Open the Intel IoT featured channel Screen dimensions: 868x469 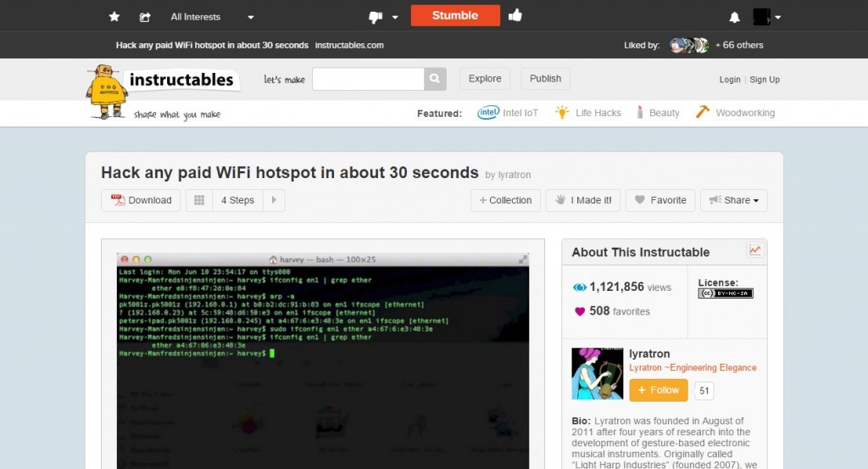click(508, 113)
